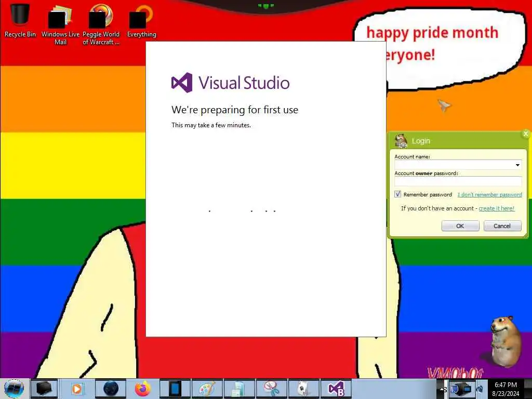Click the hamster mascot on the desktop
This screenshot has width=532, height=399.
[505, 342]
